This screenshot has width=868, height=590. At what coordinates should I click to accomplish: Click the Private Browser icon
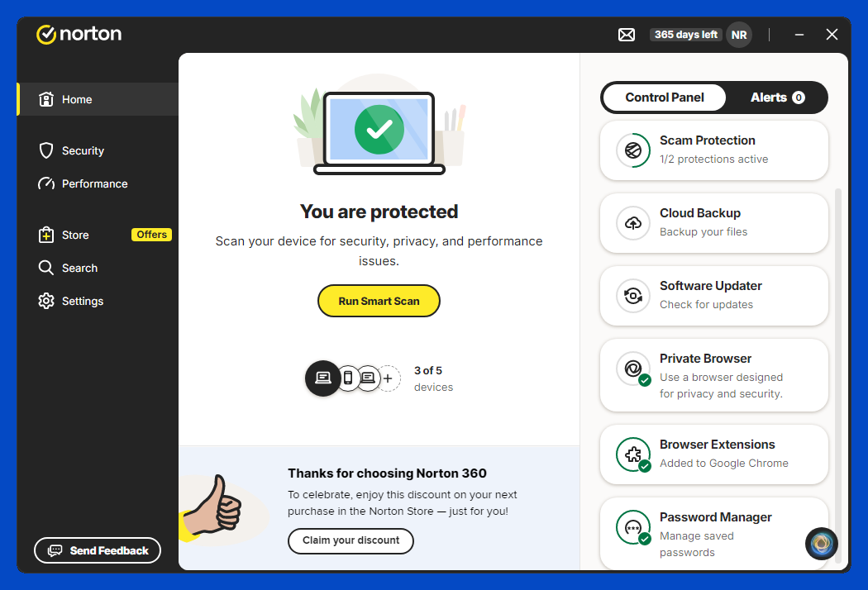click(x=632, y=368)
